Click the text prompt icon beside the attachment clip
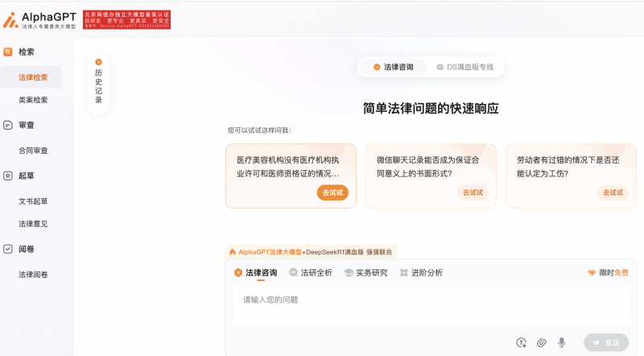 (x=521, y=342)
